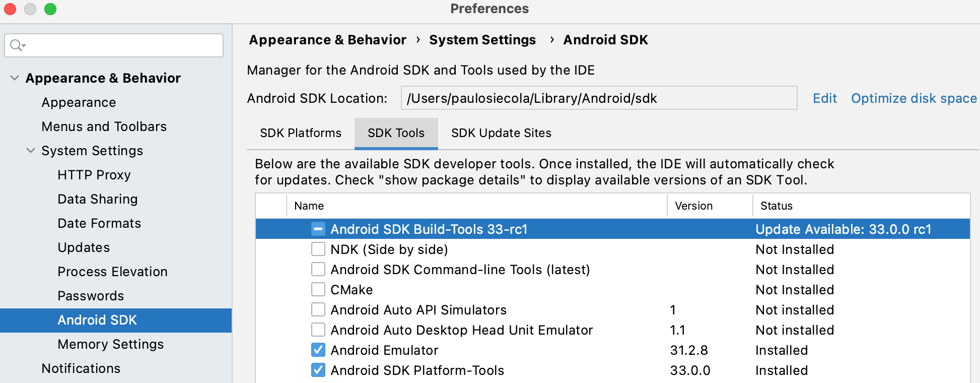980x383 pixels.
Task: Open the SDK Update Sites tab
Action: coord(501,133)
